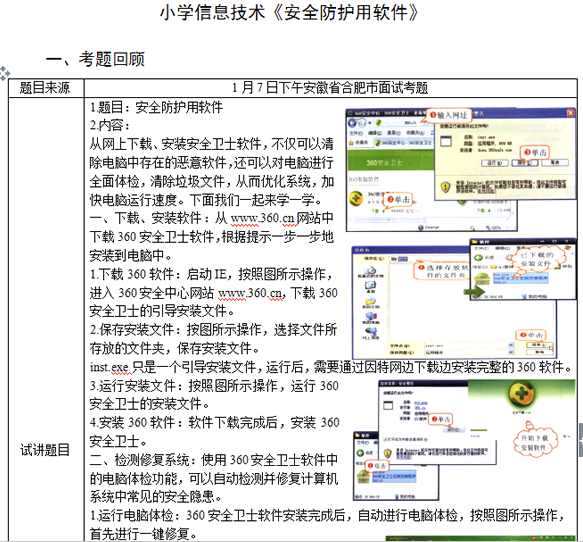Click the heading 一、考题回顾
Screen dimensions: 583x542
point(95,59)
